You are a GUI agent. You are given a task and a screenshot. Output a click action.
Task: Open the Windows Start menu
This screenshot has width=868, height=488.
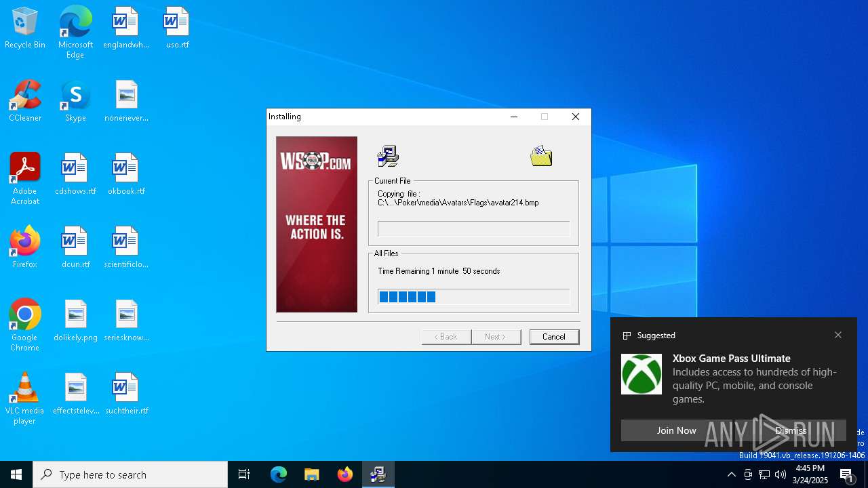tap(16, 474)
